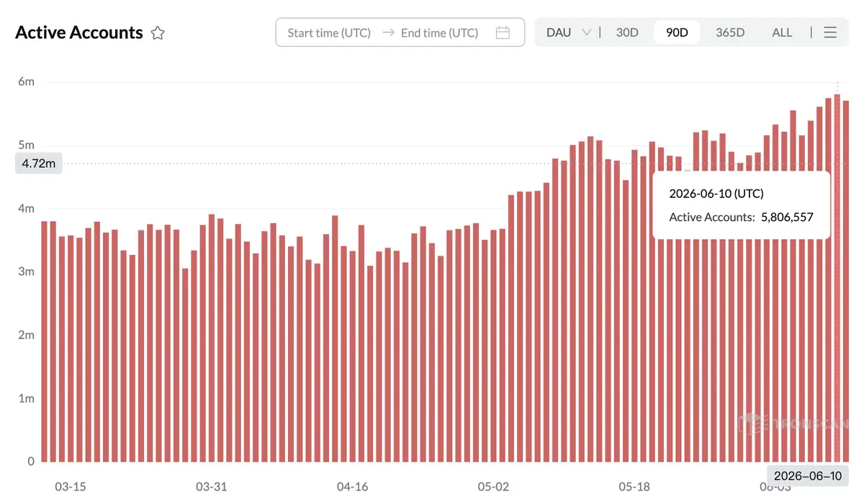Open the hamburger chart options menu
The image size is (864, 504).
tap(830, 32)
